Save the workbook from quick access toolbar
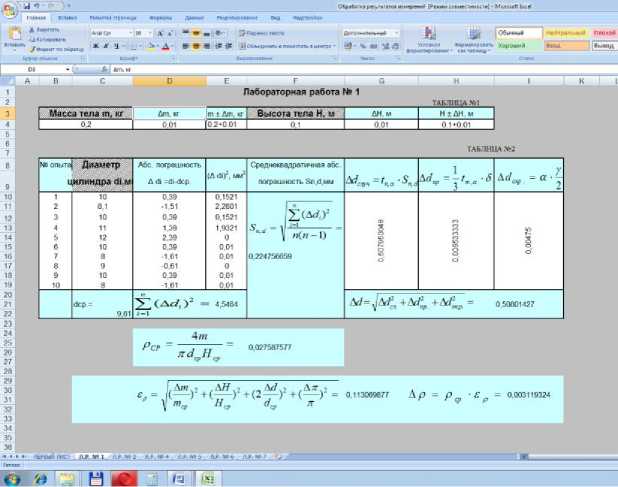Screen dimensions: 618x487 pyautogui.click(x=27, y=5)
